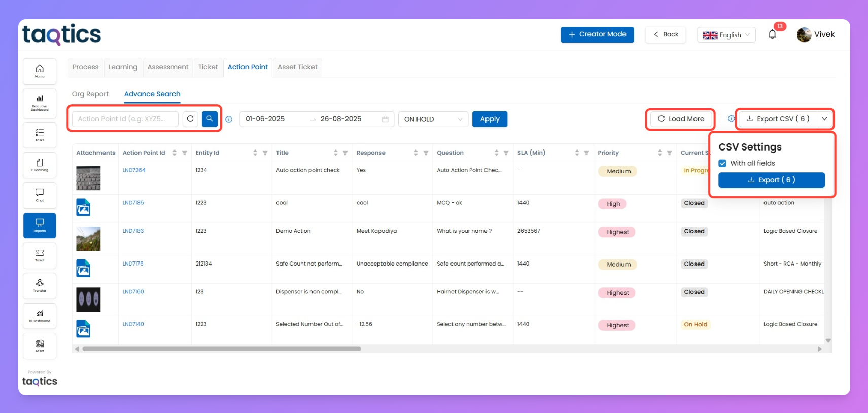Screen dimensions: 868x413
Task: Click the refresh icon beside search field
Action: pos(190,119)
